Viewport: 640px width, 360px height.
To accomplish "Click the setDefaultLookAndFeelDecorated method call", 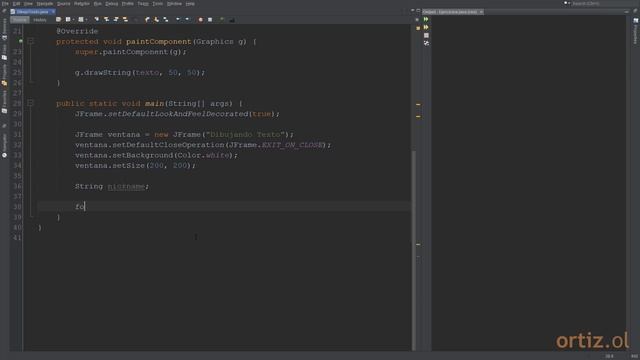I will click(178, 114).
